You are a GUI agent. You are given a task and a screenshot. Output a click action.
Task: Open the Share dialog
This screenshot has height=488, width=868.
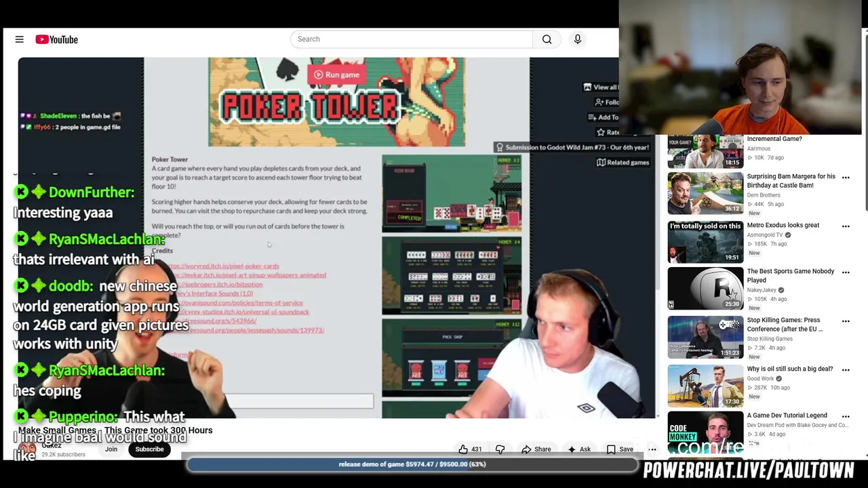click(x=536, y=449)
